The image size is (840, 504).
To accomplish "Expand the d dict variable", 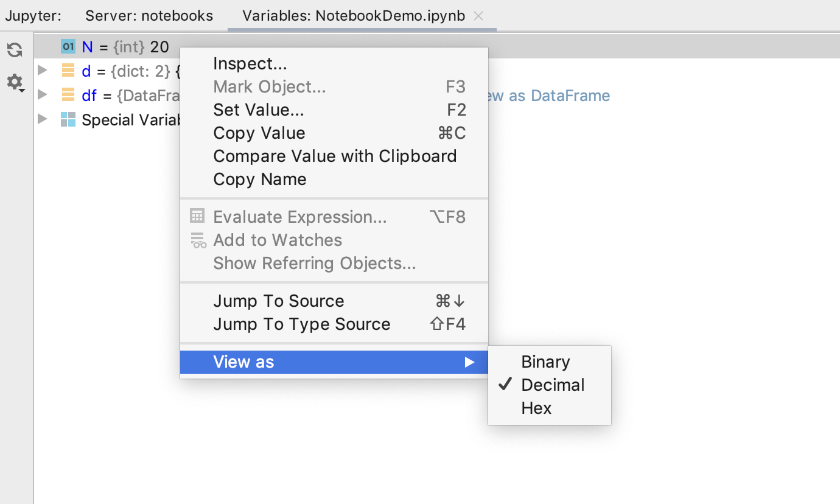I will [x=42, y=70].
